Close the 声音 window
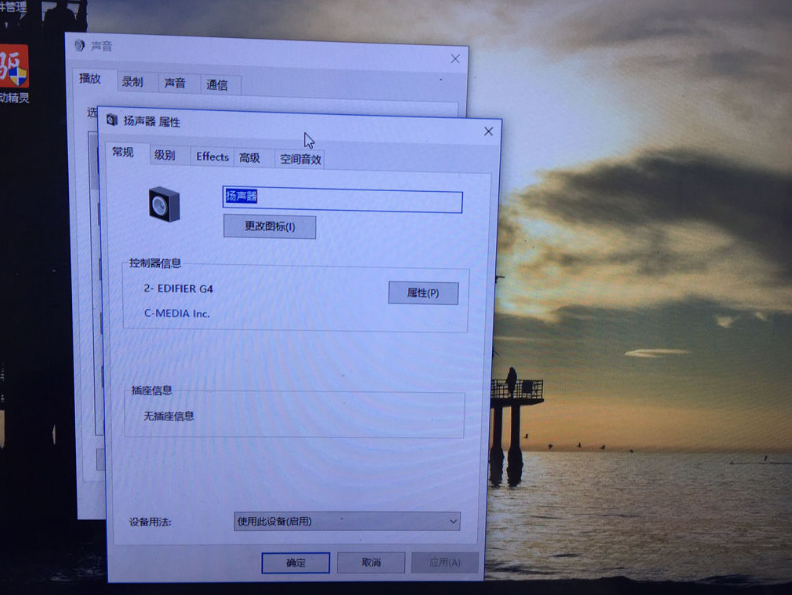The height and width of the screenshot is (595, 792). [x=455, y=59]
